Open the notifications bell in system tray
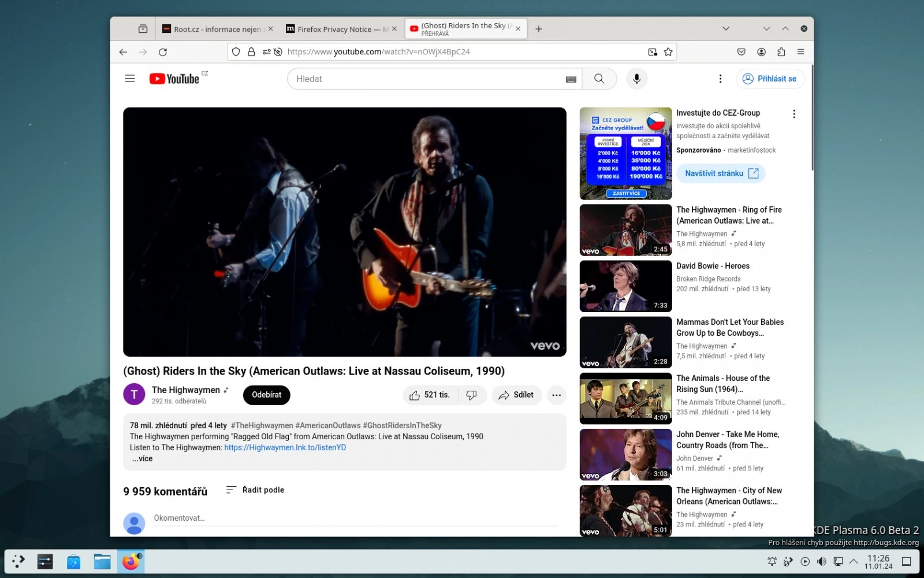924x578 pixels. (x=772, y=561)
